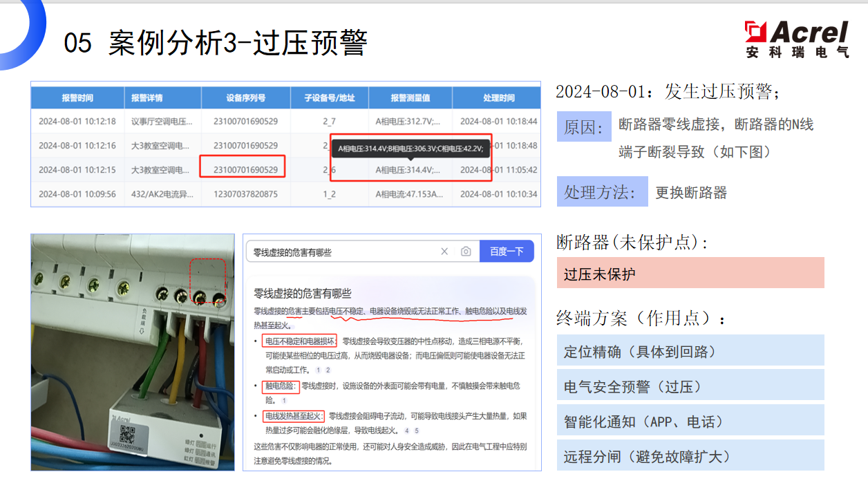The height and width of the screenshot is (492, 868).
Task: Open image search via the camera icon
Action: [466, 252]
